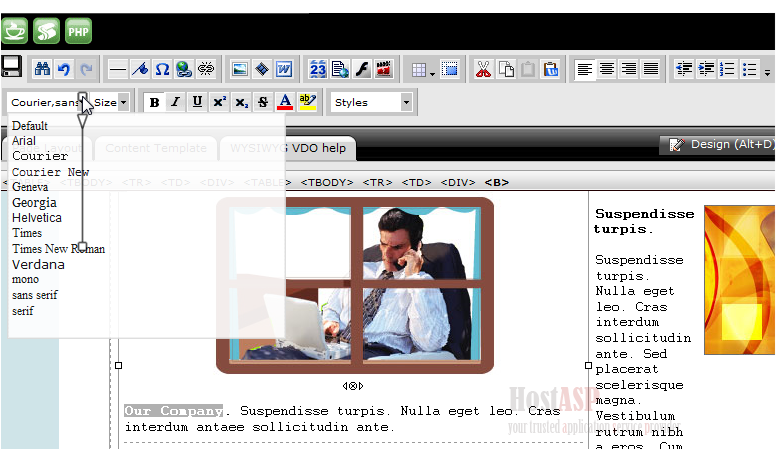Click the green PHP icon
The width and height of the screenshot is (776, 450).
[78, 31]
